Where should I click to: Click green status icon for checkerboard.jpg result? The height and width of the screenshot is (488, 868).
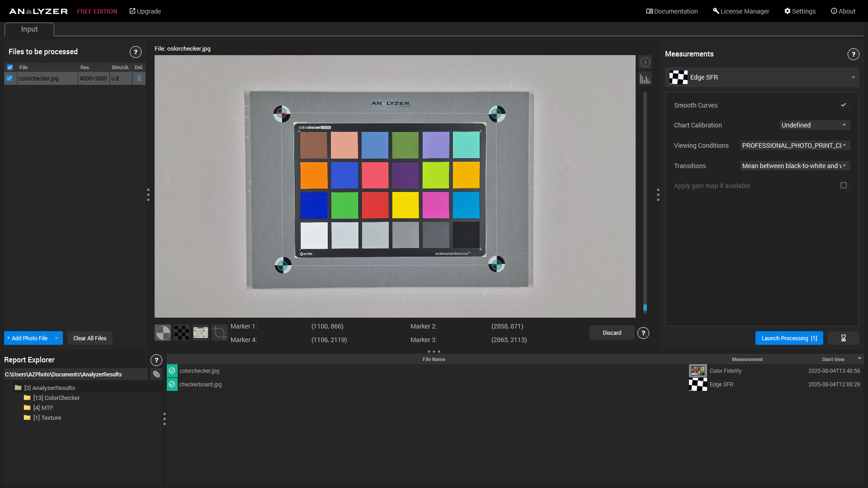click(x=172, y=384)
